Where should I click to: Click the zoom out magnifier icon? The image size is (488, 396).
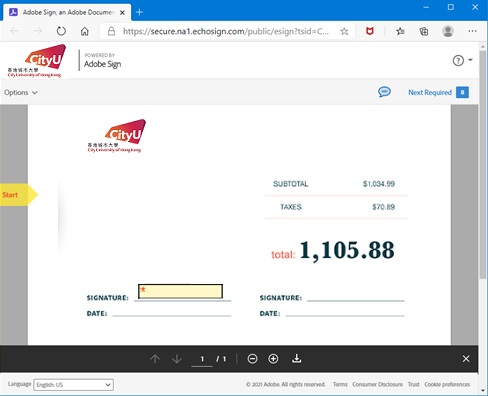coord(252,359)
